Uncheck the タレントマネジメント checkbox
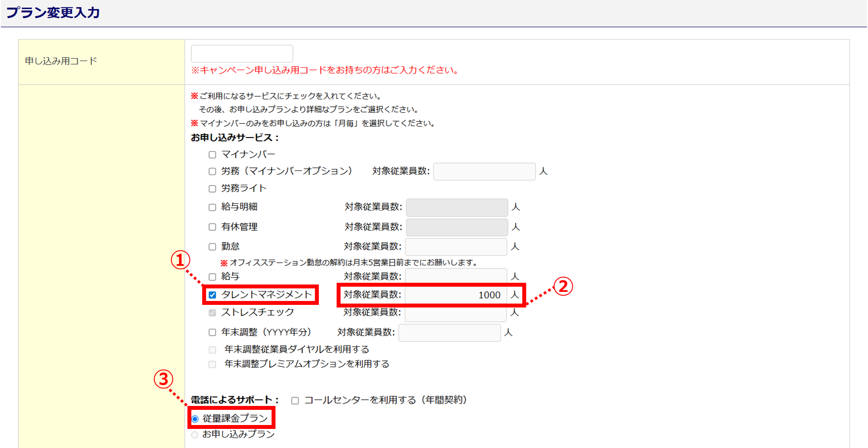The width and height of the screenshot is (868, 448). coord(212,295)
